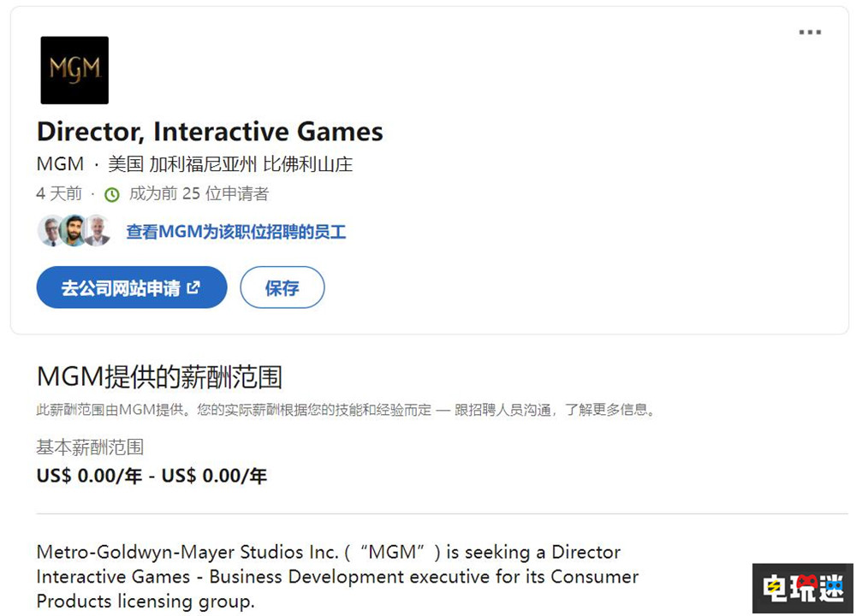Open link 查看MGM为该职位招聘的员工
856x616 pixels.
[235, 232]
